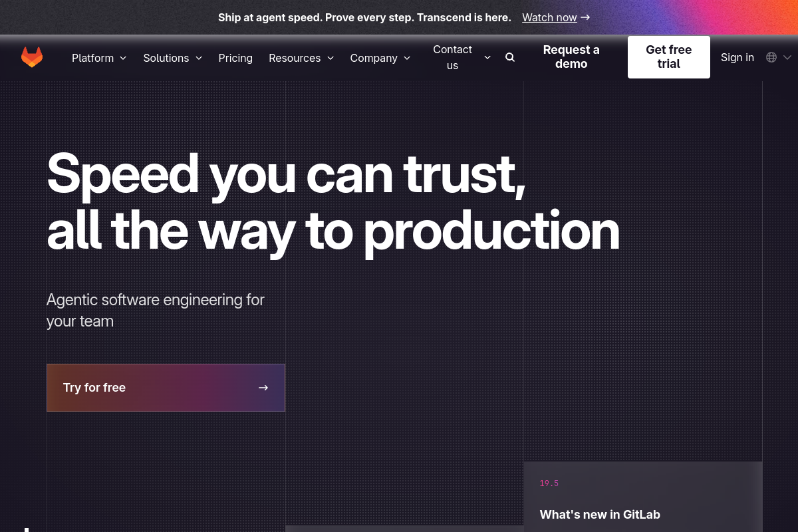Open the language selector chevron
Viewport: 798px width, 532px height.
[x=787, y=57]
